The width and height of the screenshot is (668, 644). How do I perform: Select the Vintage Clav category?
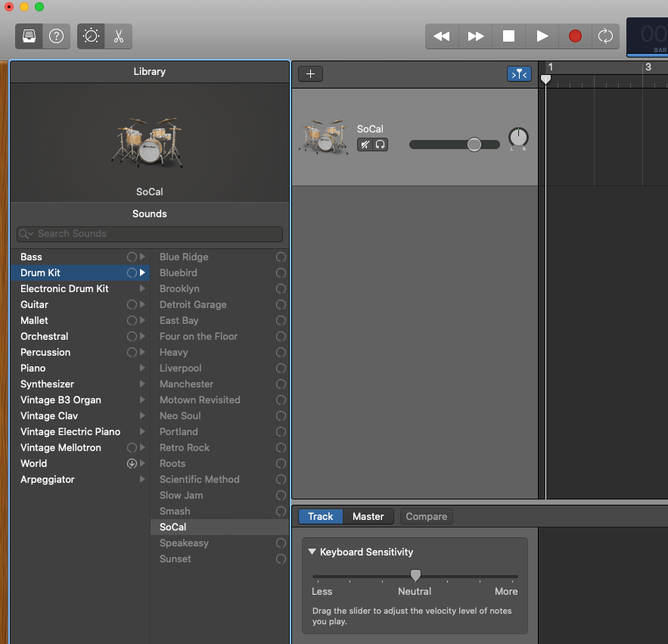pyautogui.click(x=80, y=415)
